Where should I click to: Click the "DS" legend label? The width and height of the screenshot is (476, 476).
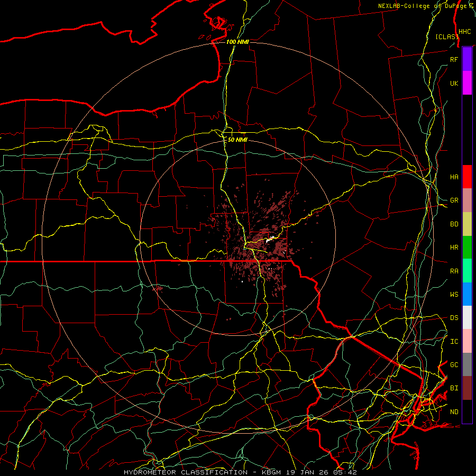coord(454,318)
